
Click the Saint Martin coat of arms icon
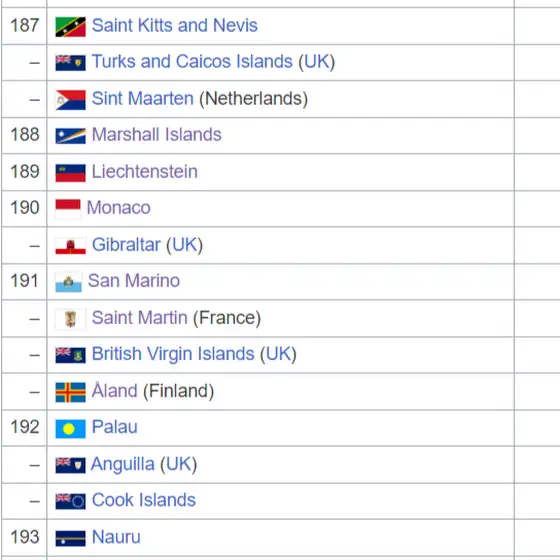(x=70, y=319)
